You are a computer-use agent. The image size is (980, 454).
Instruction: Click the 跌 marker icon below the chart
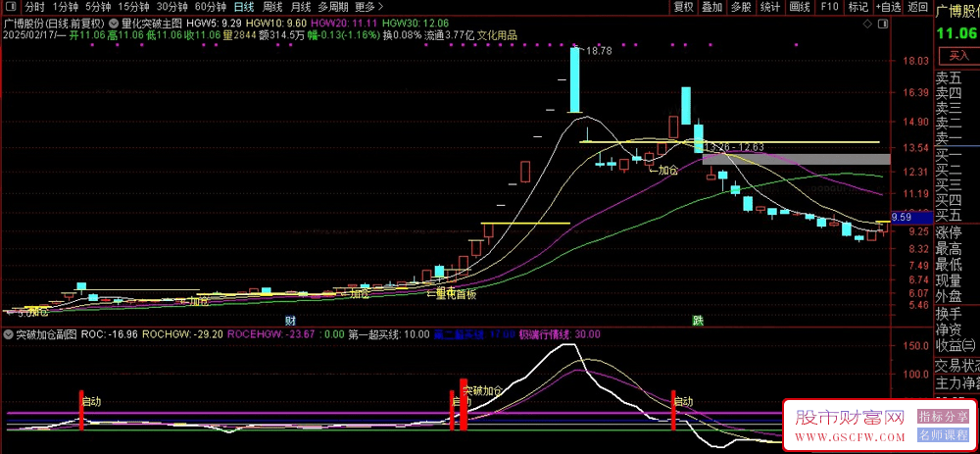click(698, 321)
